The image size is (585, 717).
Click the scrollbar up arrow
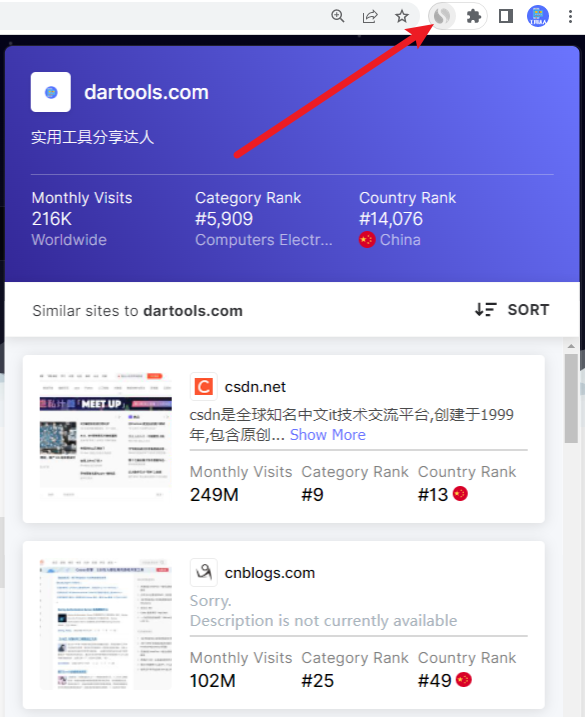pyautogui.click(x=571, y=346)
